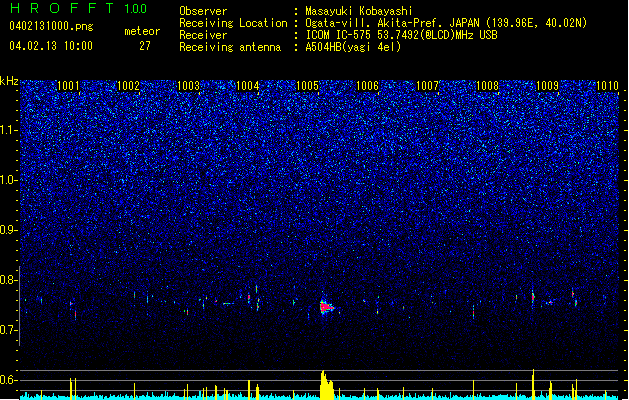Click the ICOM IC-575 receiver details
This screenshot has height=400, width=629.
pos(401,35)
